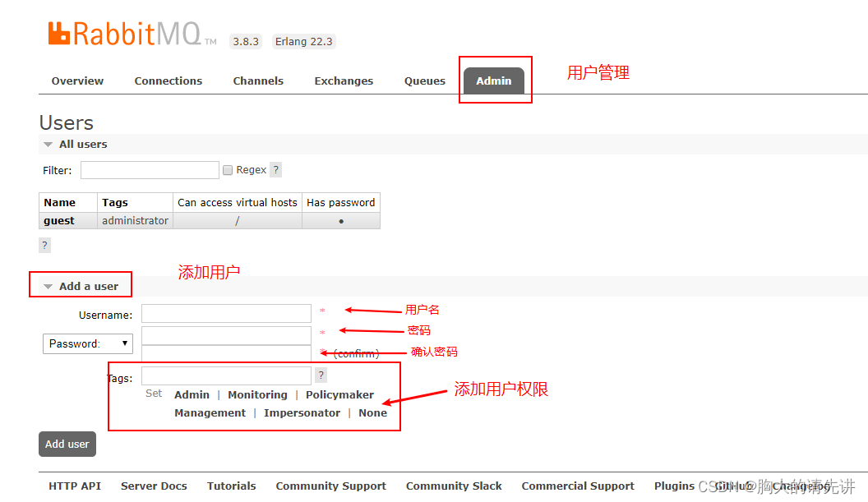Switch to the Connections tab

coord(169,81)
